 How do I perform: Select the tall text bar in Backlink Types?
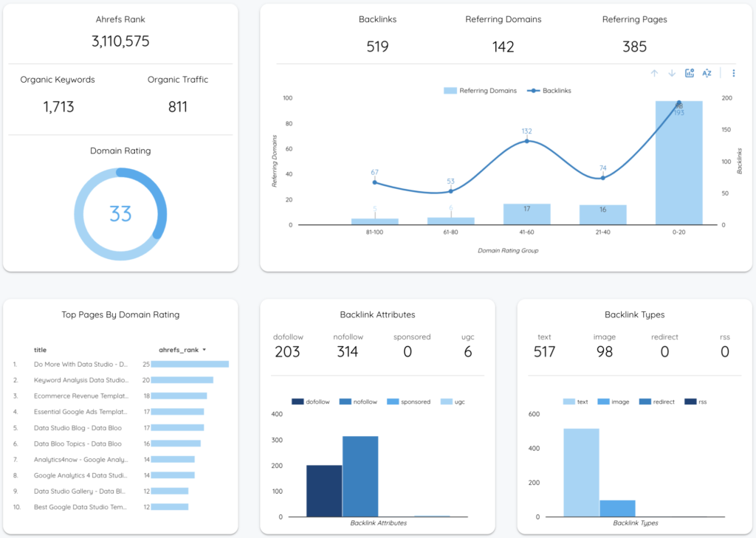[x=582, y=473]
